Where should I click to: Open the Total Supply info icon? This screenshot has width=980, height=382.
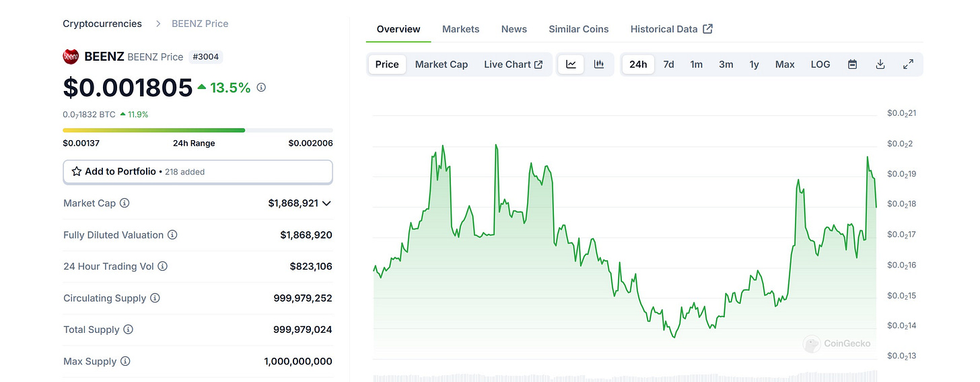[128, 329]
